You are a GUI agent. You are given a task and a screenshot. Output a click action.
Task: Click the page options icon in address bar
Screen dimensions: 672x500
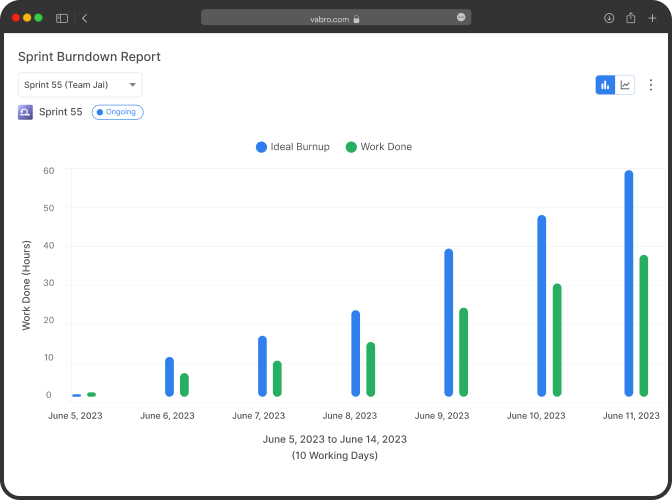tap(461, 18)
